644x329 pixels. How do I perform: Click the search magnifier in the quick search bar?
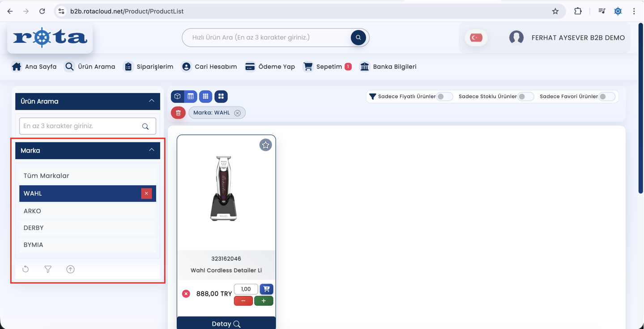pos(358,38)
